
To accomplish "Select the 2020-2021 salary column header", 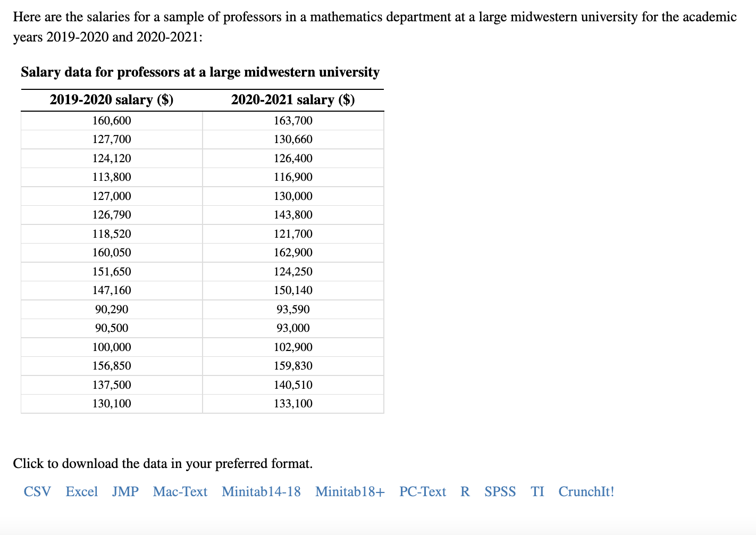I will [x=293, y=99].
